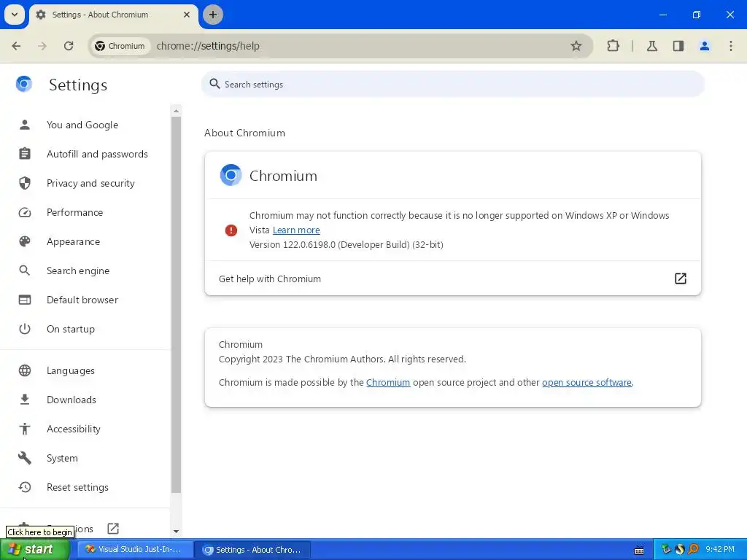Open Autofill and passwords settings
This screenshot has width=747, height=560.
(97, 154)
